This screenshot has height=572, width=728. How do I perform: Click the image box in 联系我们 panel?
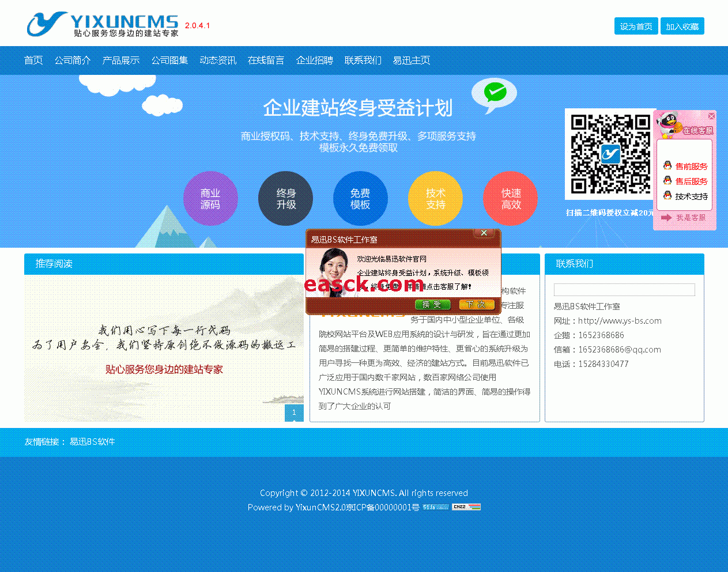[x=624, y=289]
